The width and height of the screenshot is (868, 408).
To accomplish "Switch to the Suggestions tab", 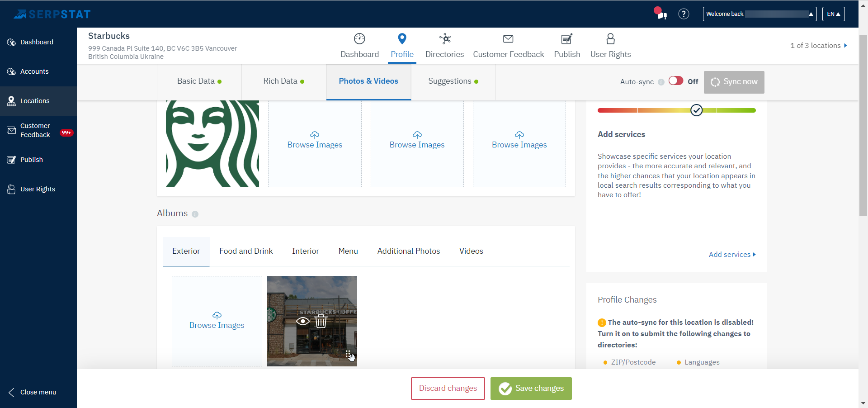I will click(x=453, y=81).
